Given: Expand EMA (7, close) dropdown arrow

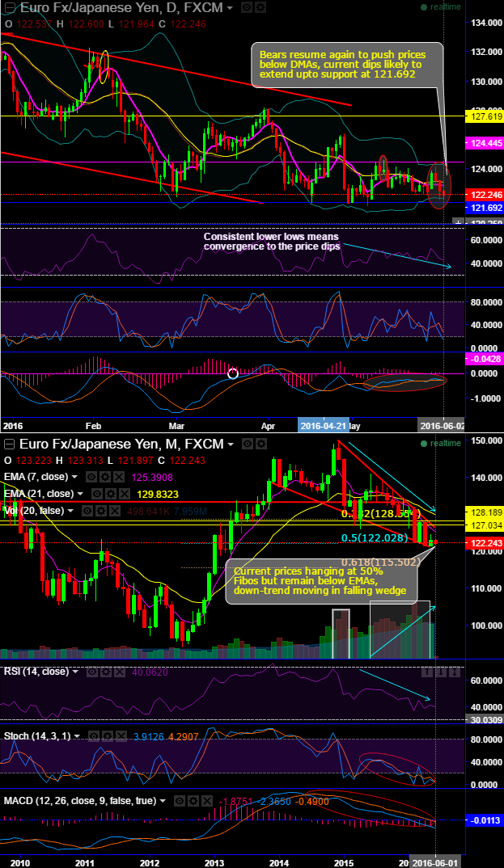Looking at the screenshot, I should (74, 477).
